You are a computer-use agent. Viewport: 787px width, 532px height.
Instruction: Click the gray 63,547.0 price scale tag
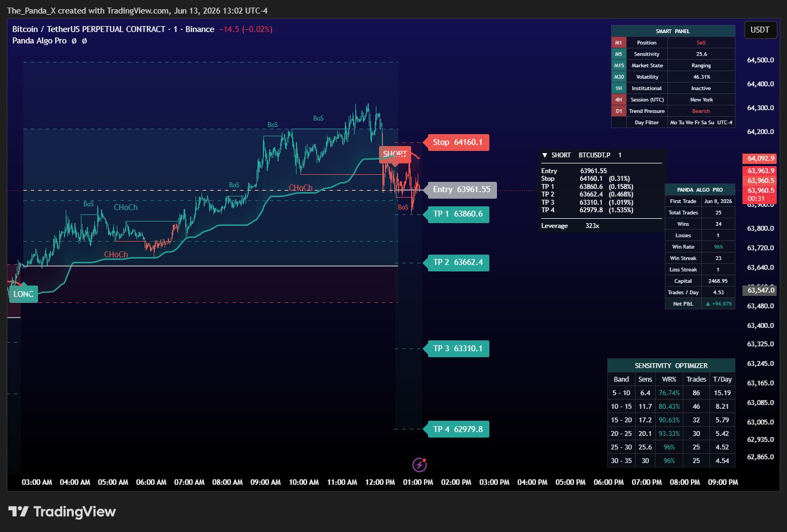[x=759, y=290]
